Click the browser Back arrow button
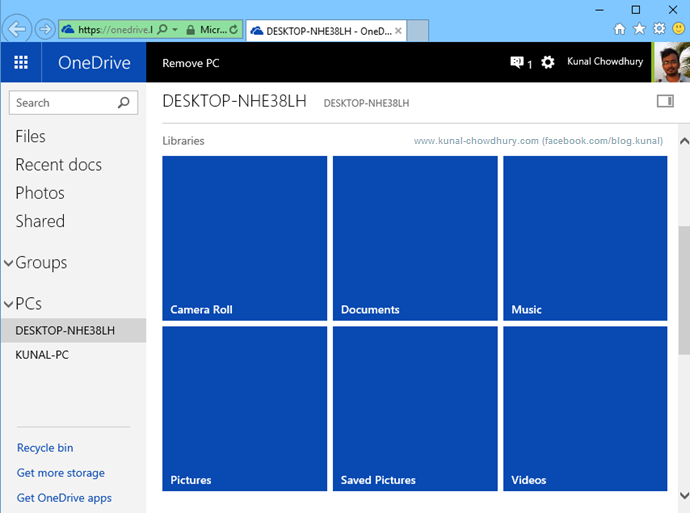The height and width of the screenshot is (513, 690). pos(17,29)
